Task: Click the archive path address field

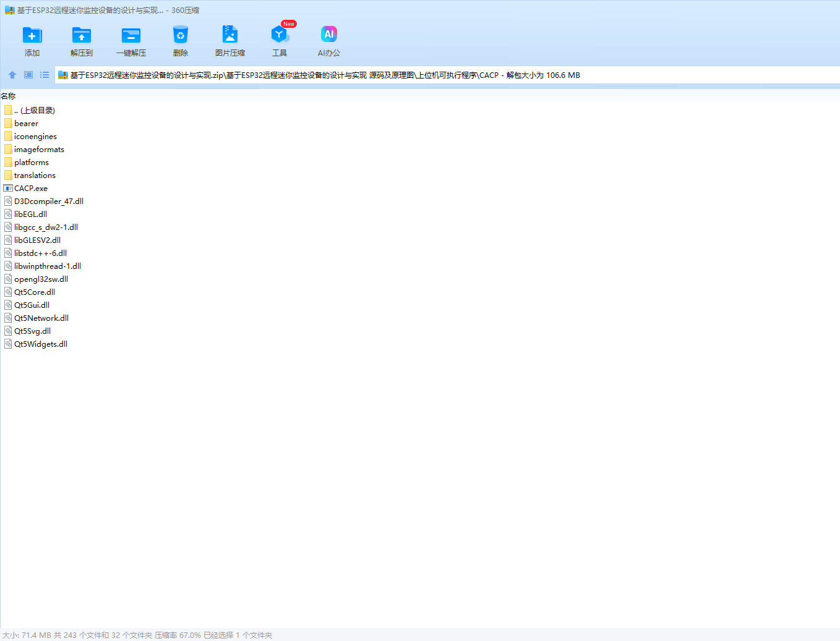Action: [447, 75]
